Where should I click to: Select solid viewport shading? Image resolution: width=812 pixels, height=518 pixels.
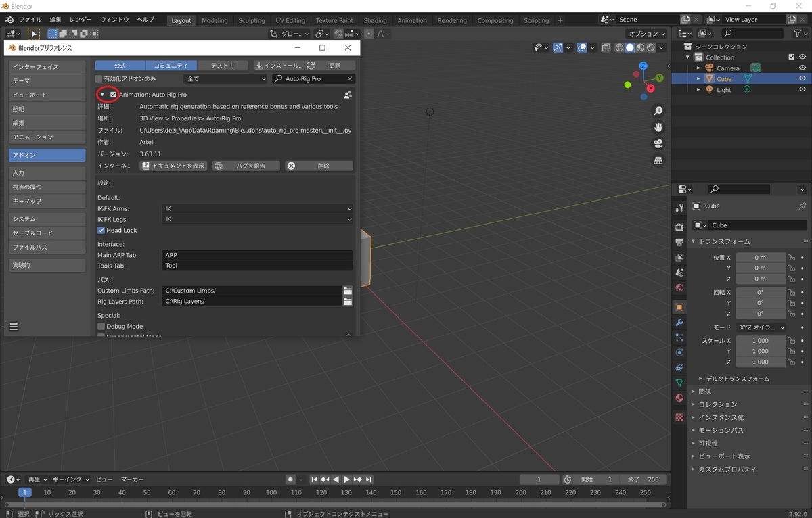630,47
